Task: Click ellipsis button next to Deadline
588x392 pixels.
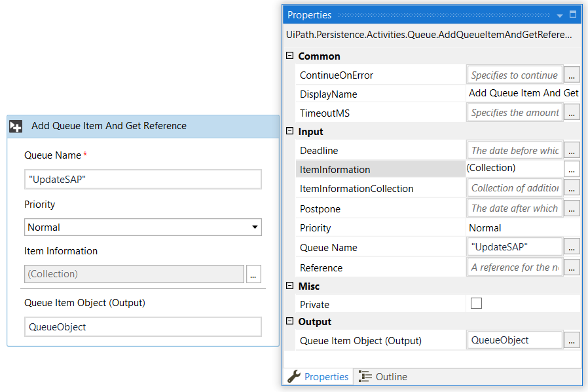Action: (572, 151)
